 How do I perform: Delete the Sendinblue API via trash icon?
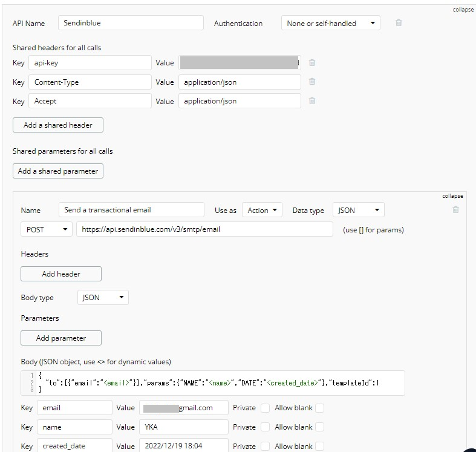(x=399, y=23)
